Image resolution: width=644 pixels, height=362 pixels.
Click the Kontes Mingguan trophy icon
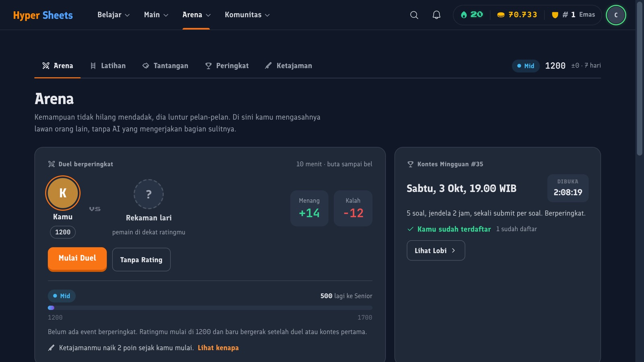[411, 164]
